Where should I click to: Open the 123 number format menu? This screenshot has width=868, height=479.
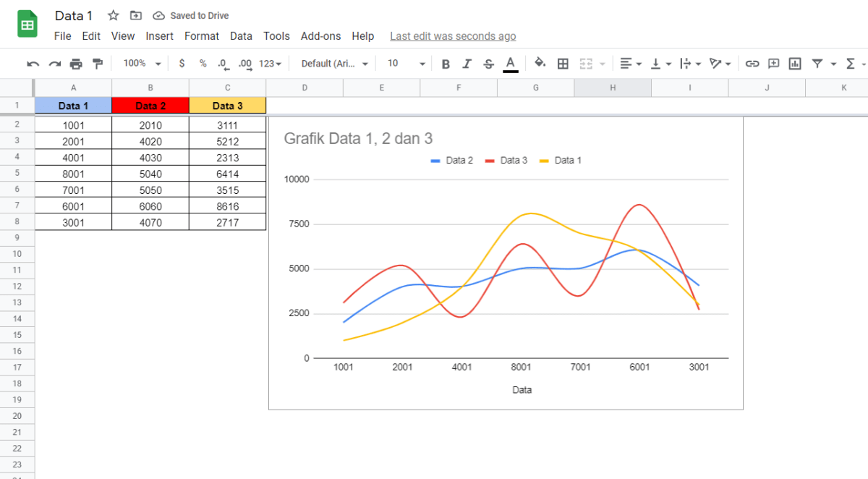[x=268, y=63]
